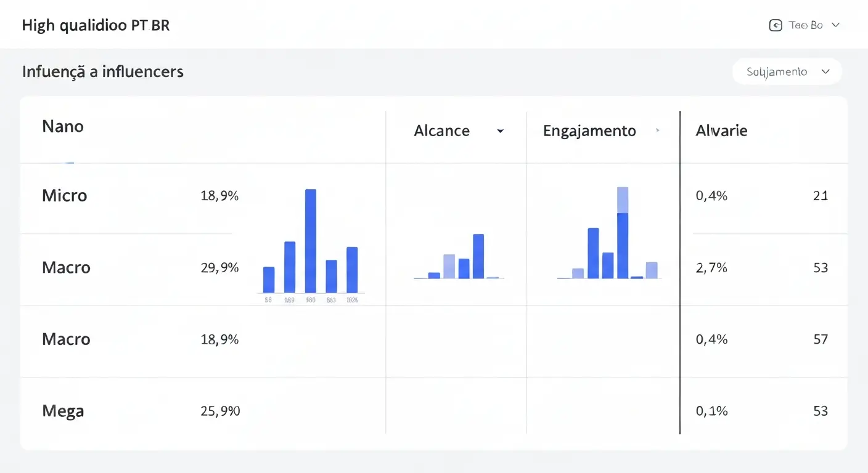Click the light-blue top of the tallest Engajamento bar
The image size is (868, 473).
point(623,200)
